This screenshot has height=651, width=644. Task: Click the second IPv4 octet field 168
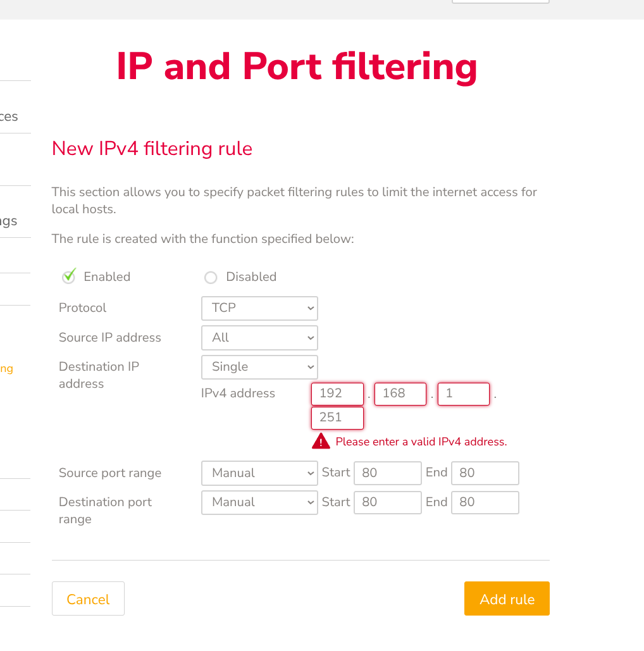(x=400, y=394)
